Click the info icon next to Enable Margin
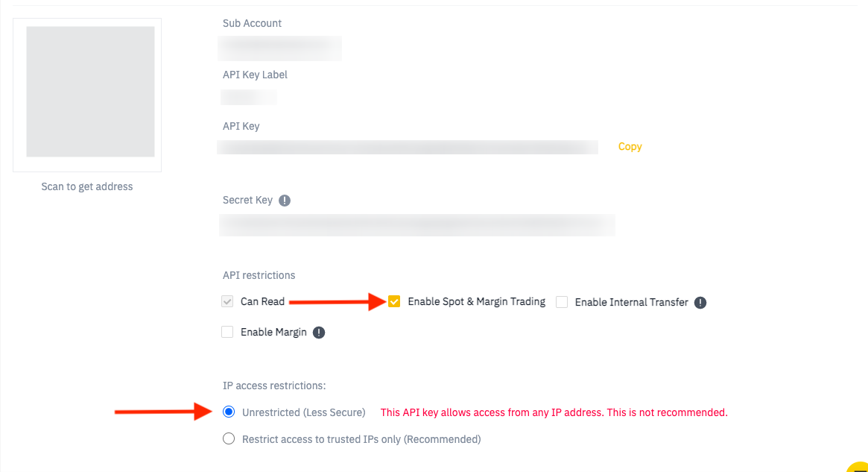This screenshot has height=472, width=868. [x=319, y=333]
